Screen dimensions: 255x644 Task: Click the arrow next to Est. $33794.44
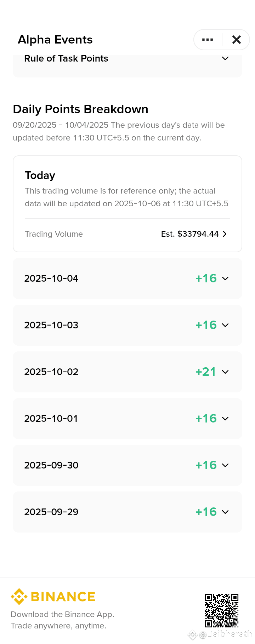point(225,234)
